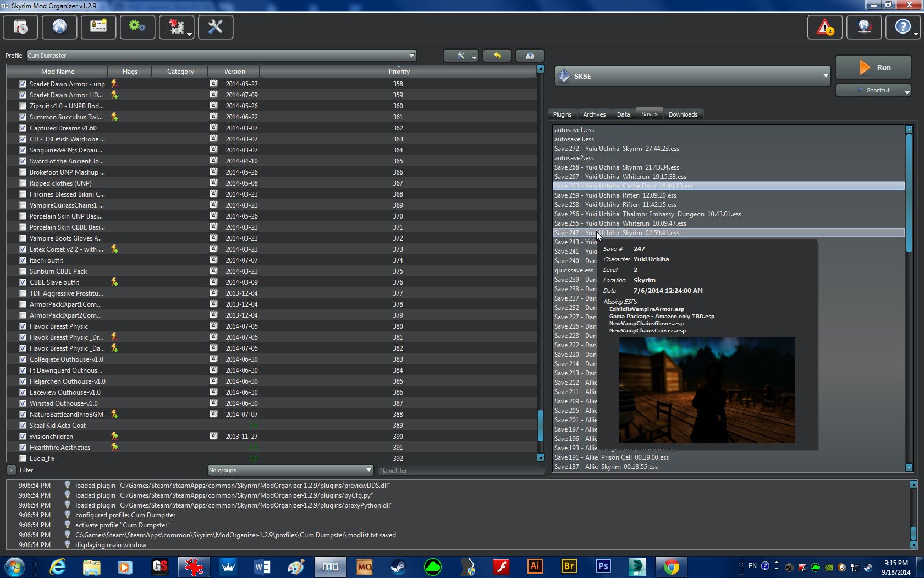The image size is (924, 578).
Task: Switch to the Downloads tab
Action: [683, 114]
